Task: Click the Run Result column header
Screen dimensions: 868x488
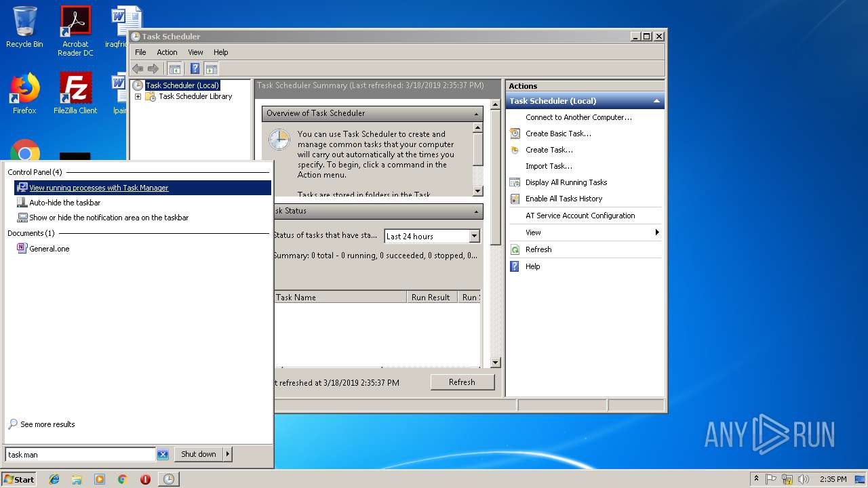Action: click(433, 297)
